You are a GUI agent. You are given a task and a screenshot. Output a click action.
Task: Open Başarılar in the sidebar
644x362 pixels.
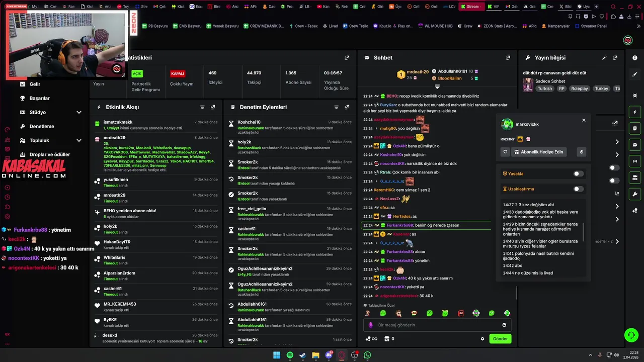click(39, 98)
